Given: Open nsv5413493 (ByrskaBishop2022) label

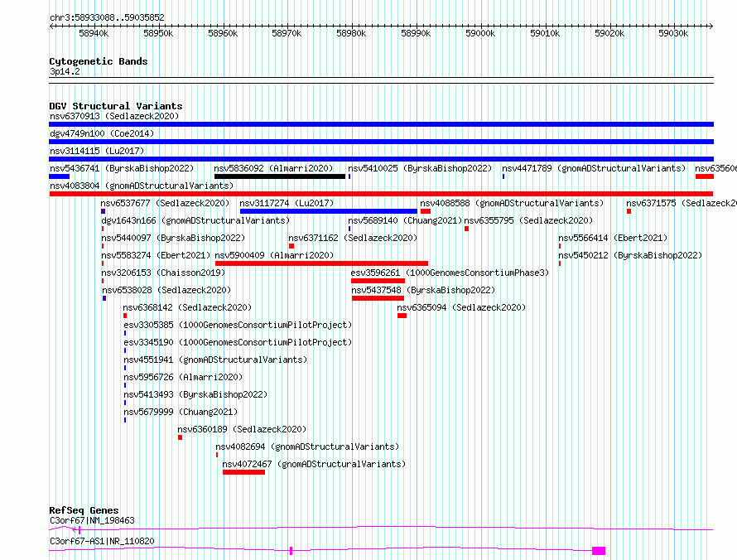Looking at the screenshot, I should 195,394.
